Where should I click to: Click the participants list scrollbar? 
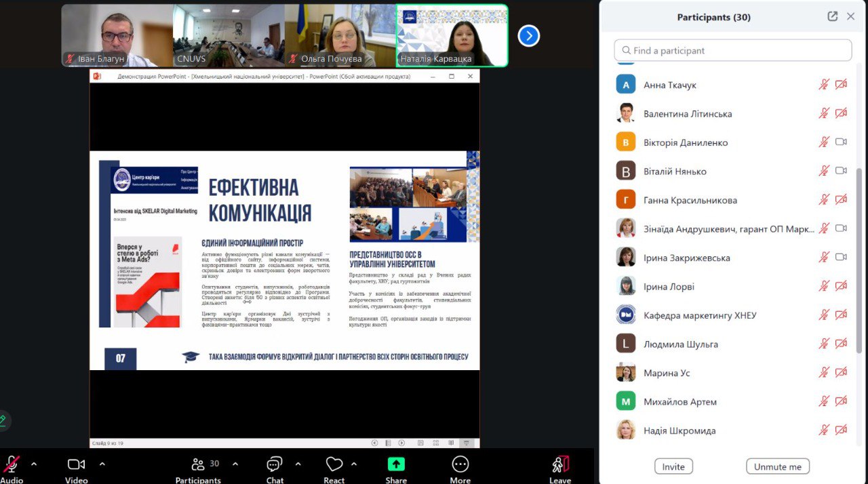[859, 258]
